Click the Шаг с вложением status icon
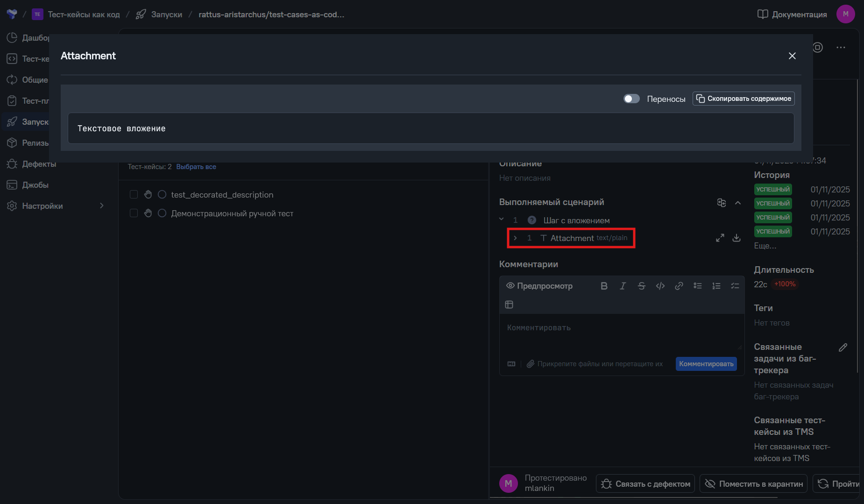The height and width of the screenshot is (504, 864). pos(531,220)
